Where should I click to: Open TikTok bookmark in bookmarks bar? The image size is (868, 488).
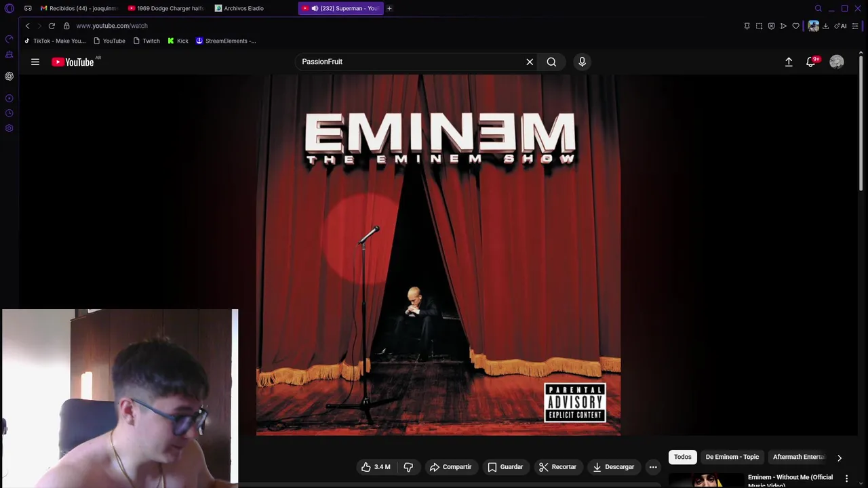pos(55,41)
